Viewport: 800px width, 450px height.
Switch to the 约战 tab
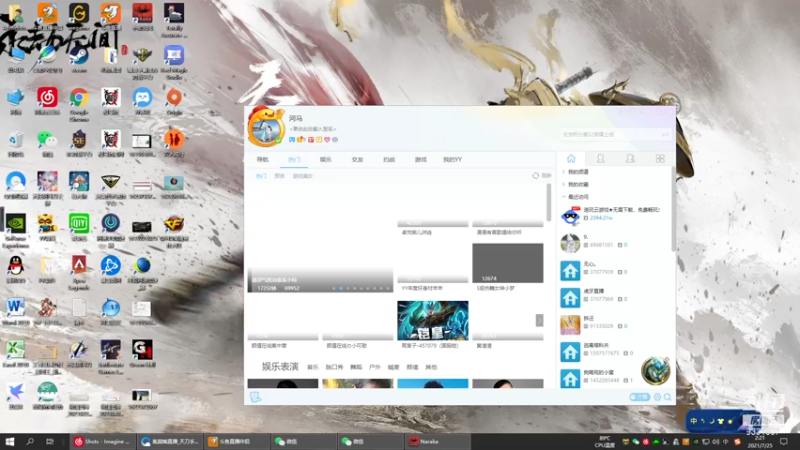pos(389,160)
